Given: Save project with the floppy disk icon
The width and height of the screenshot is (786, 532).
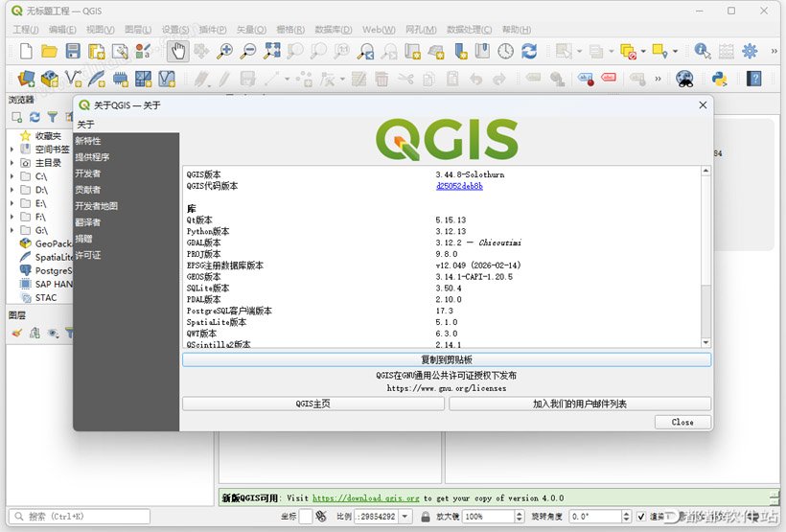Looking at the screenshot, I should click(73, 51).
